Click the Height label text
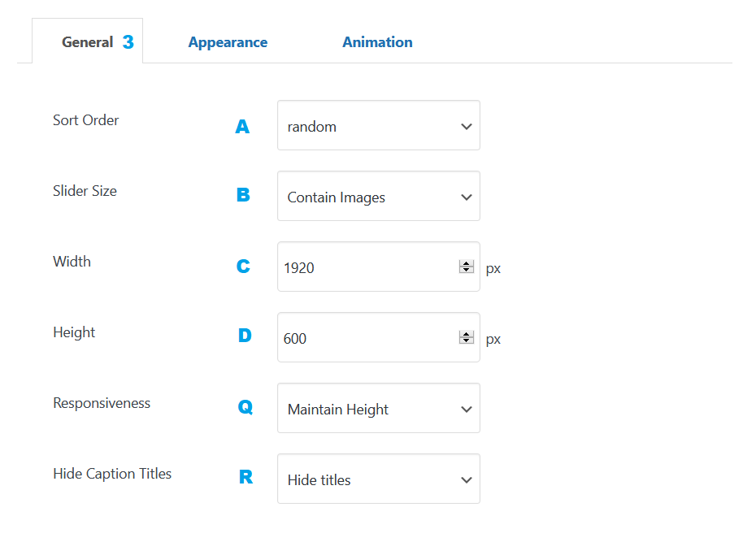 click(74, 332)
